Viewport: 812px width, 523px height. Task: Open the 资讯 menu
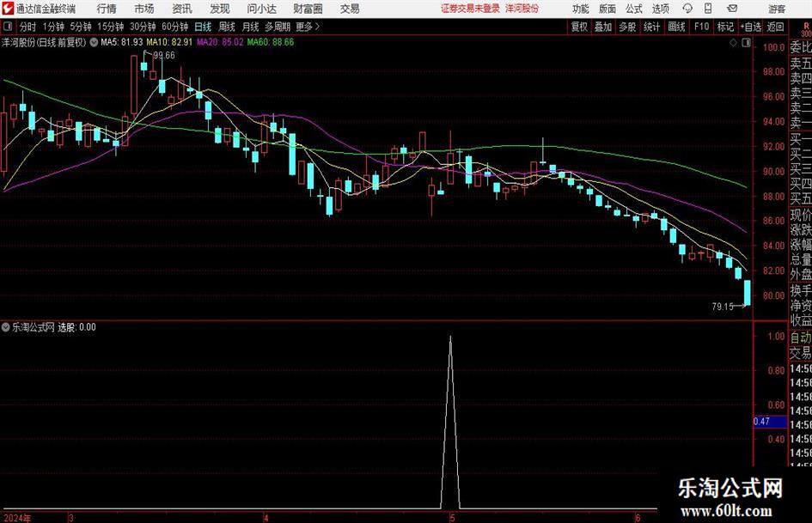[182, 9]
